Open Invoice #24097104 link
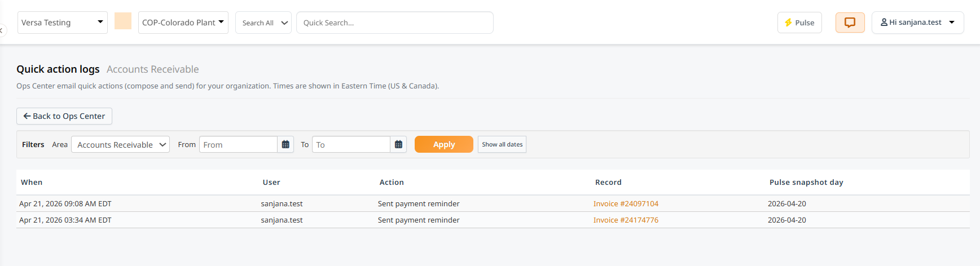The image size is (980, 266). (x=626, y=203)
